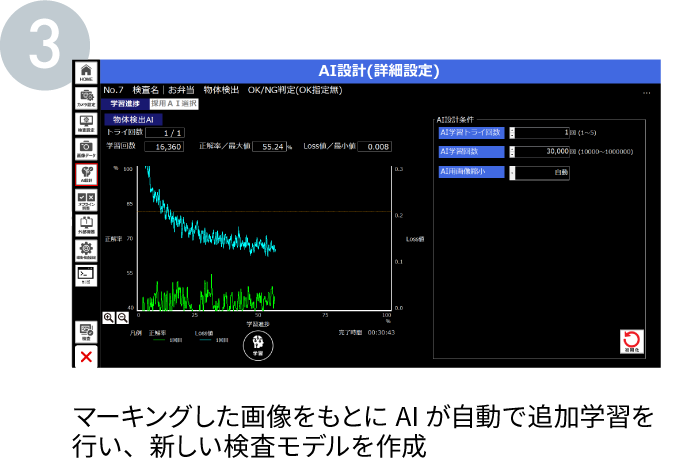Click the トライ回数 field showing 1 / 1
The image size is (688, 458).
tap(165, 133)
